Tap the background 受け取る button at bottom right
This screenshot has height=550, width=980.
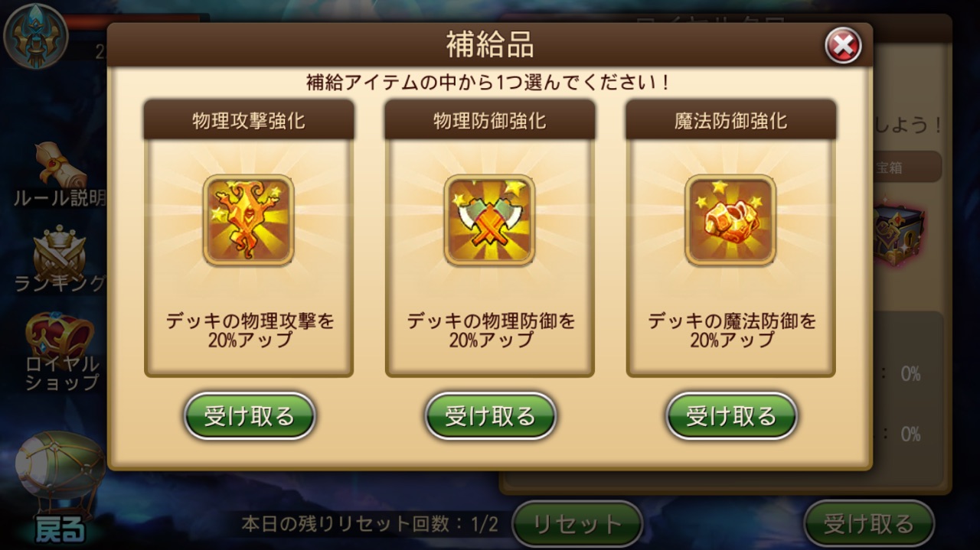(869, 524)
